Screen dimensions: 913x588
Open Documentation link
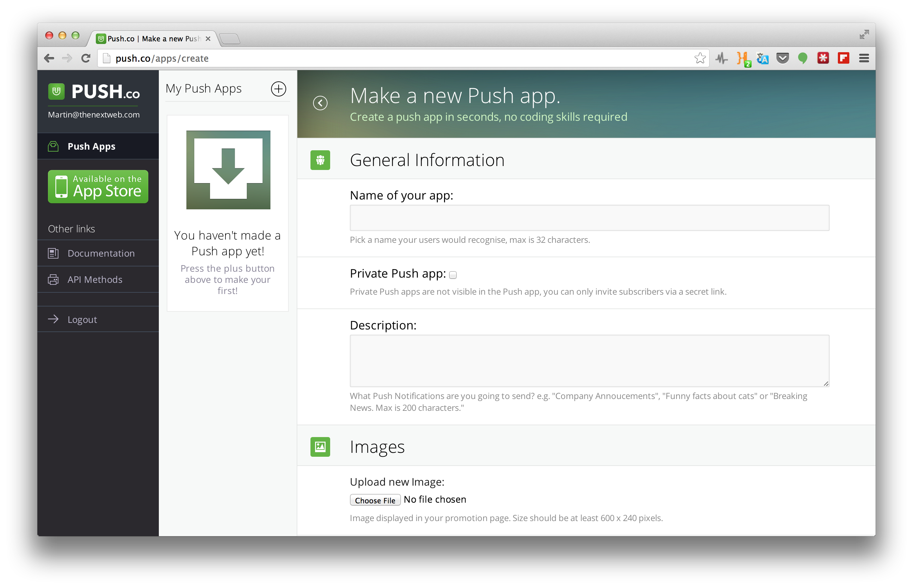click(x=98, y=253)
